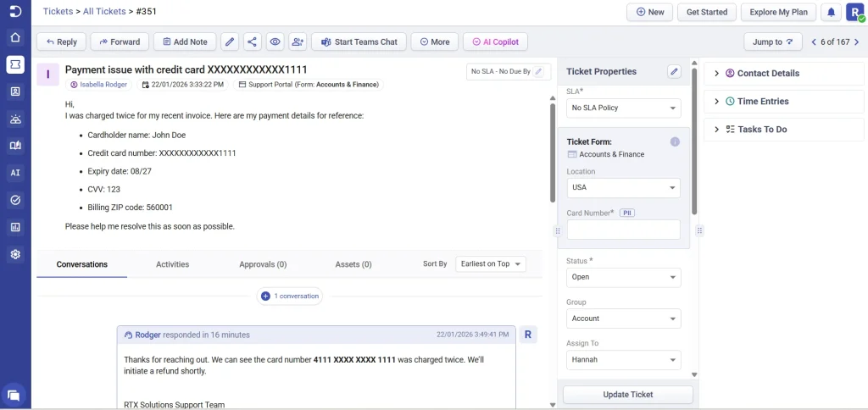Click the Get Started button
The image size is (868, 410).
click(707, 12)
